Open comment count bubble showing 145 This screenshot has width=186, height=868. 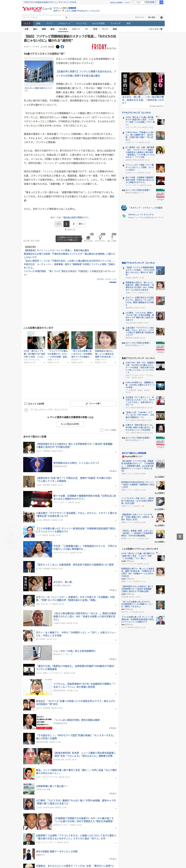click(44, 47)
